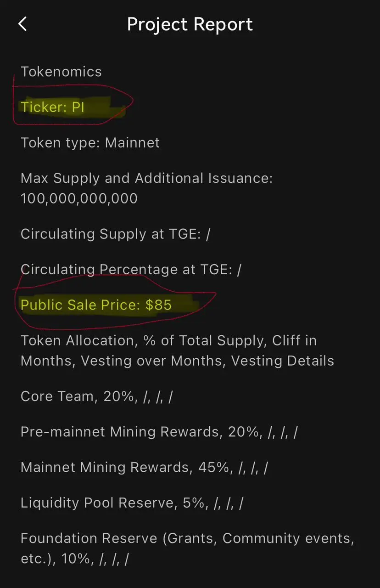The image size is (380, 588).
Task: Select the Token type: Mainnet line
Action: click(x=90, y=143)
